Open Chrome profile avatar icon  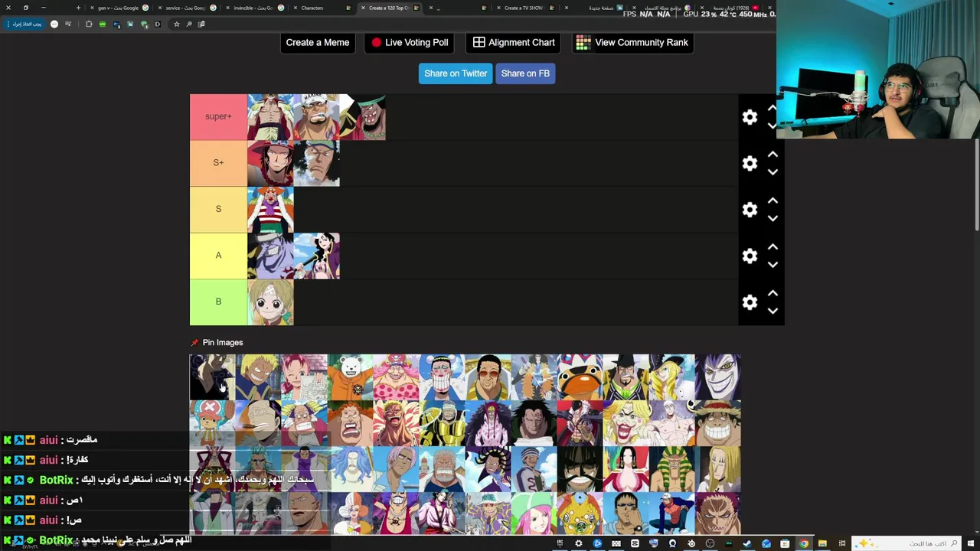click(x=54, y=24)
